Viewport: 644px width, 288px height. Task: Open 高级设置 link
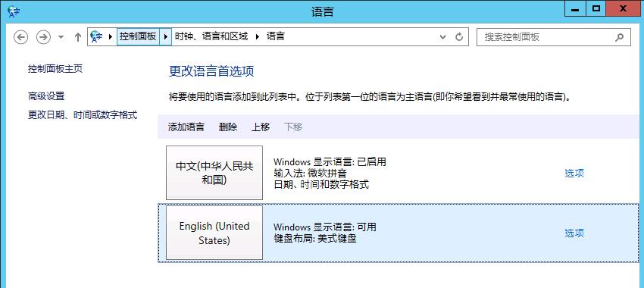[46, 96]
